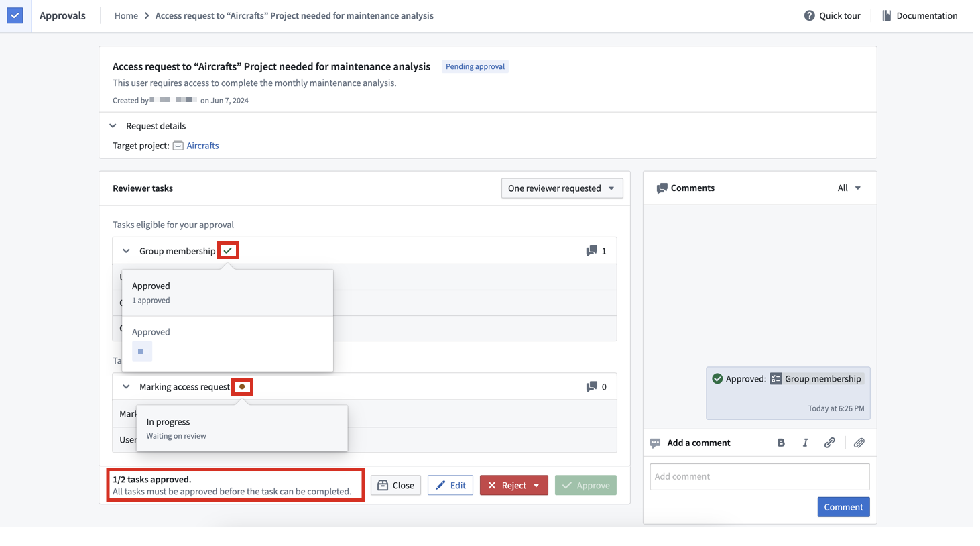This screenshot has width=980, height=546.
Task: Click the Close request button
Action: pyautogui.click(x=395, y=485)
